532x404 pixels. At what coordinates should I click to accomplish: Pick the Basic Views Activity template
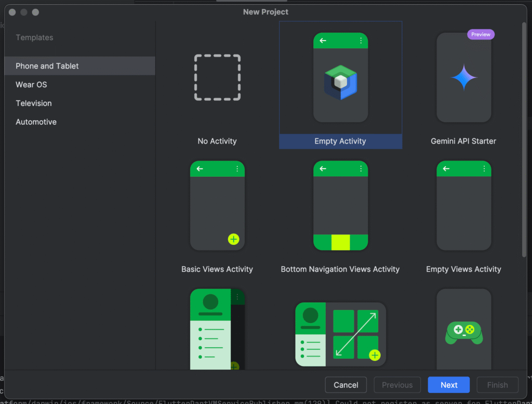pos(217,205)
